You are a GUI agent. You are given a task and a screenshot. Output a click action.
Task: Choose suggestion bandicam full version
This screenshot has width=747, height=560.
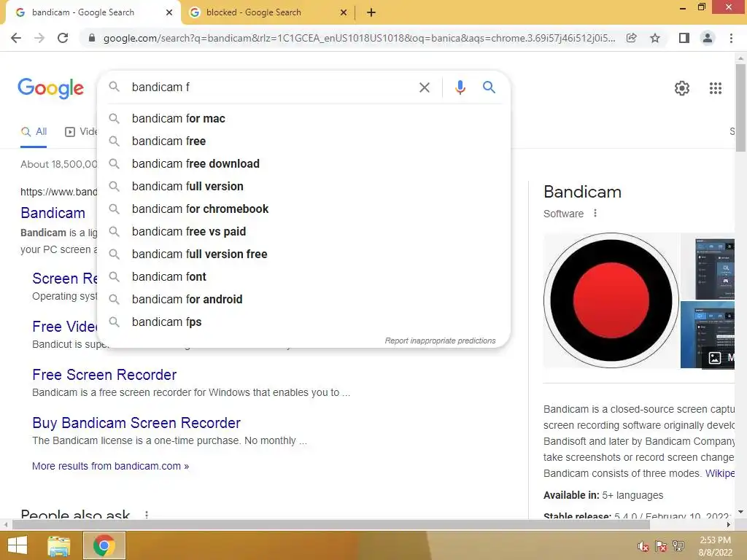point(303,186)
